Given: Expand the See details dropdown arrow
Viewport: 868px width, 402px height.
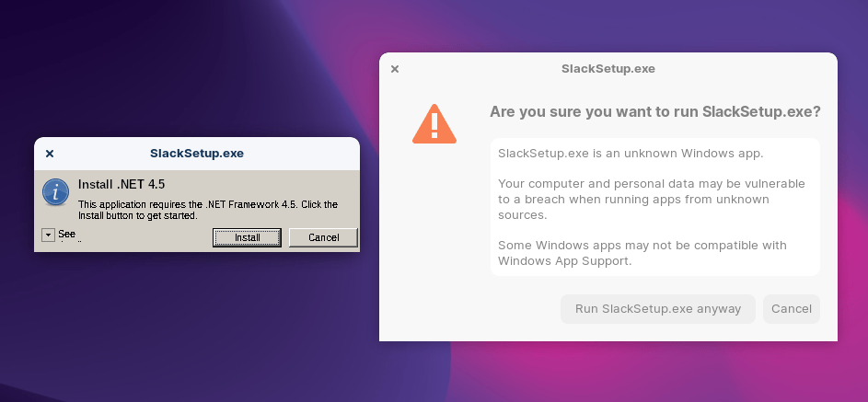Looking at the screenshot, I should point(49,235).
